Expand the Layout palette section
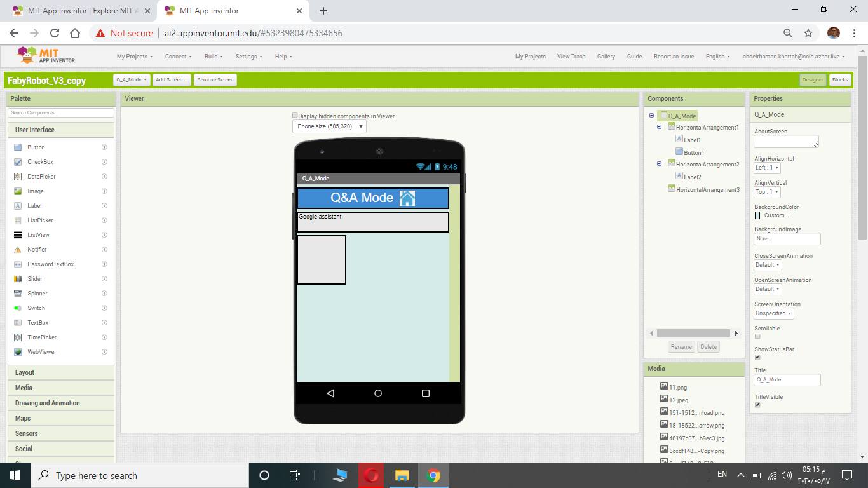This screenshot has height=488, width=868. click(61, 372)
